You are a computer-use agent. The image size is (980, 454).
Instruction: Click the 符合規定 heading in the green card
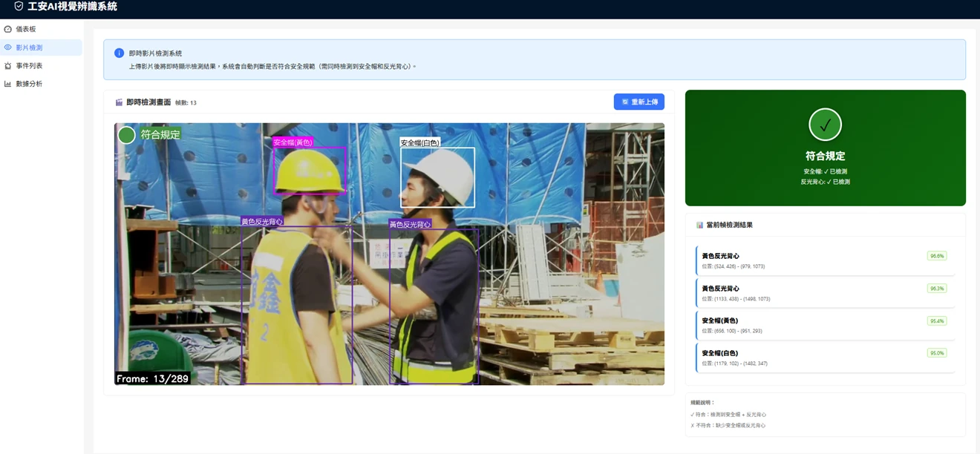pyautogui.click(x=825, y=157)
